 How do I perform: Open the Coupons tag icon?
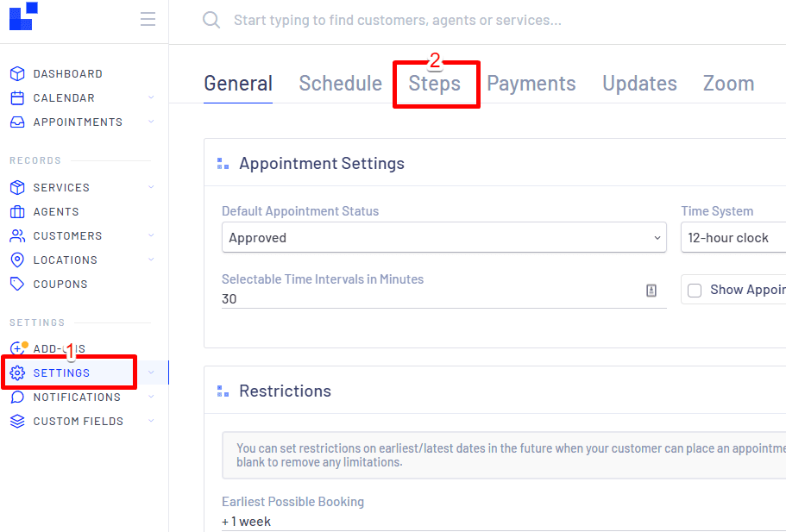(x=19, y=284)
